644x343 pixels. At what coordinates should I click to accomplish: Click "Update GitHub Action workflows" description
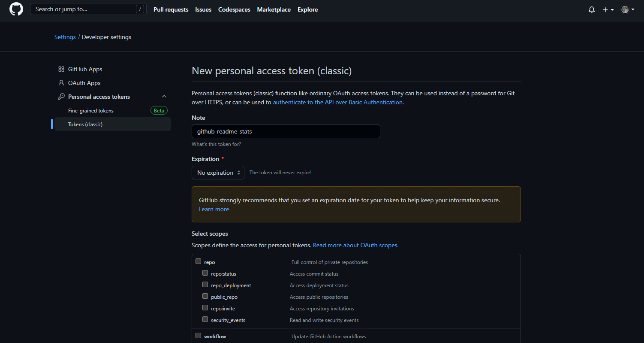[x=329, y=336]
